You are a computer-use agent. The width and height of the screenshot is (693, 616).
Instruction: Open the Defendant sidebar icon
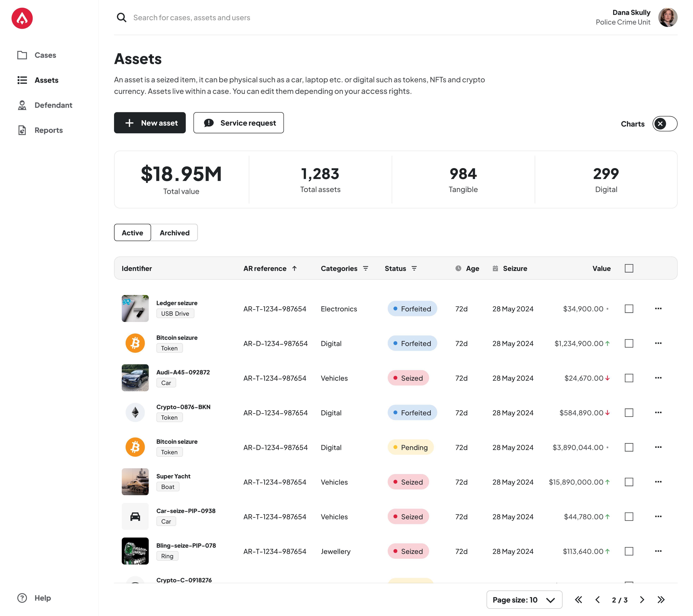[22, 105]
